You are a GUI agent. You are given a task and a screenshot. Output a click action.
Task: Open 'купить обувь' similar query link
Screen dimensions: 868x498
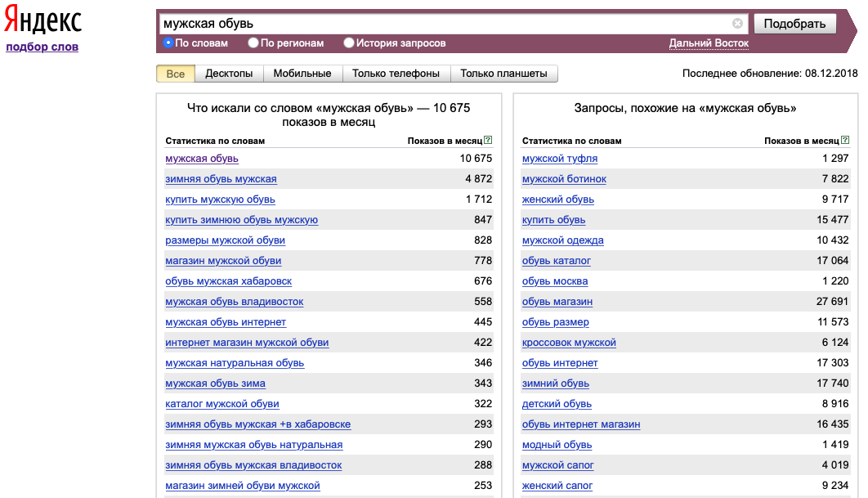pyautogui.click(x=553, y=220)
